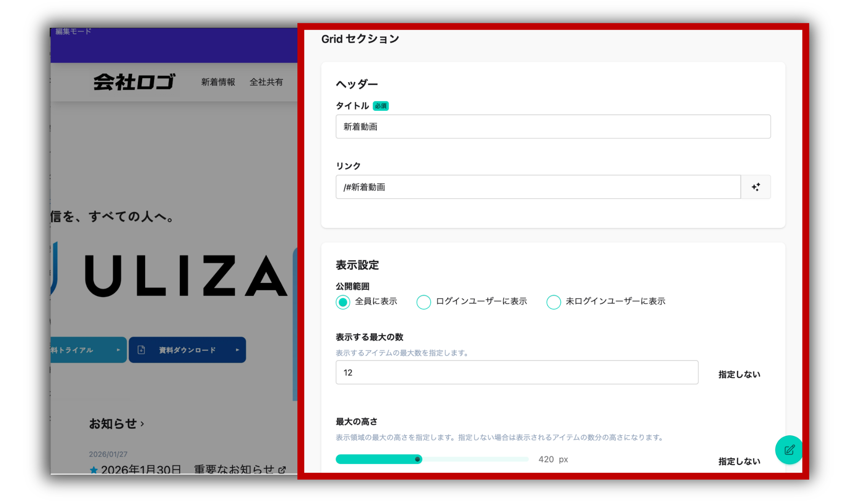
Task: Click the document icon on 資料ダウンロード button
Action: tap(141, 350)
